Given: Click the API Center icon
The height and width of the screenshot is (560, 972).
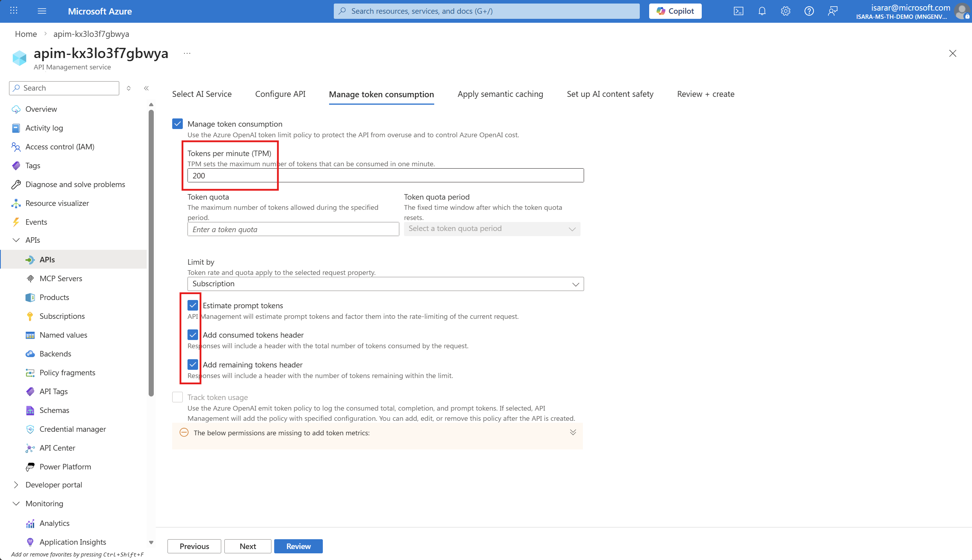Looking at the screenshot, I should coord(30,448).
